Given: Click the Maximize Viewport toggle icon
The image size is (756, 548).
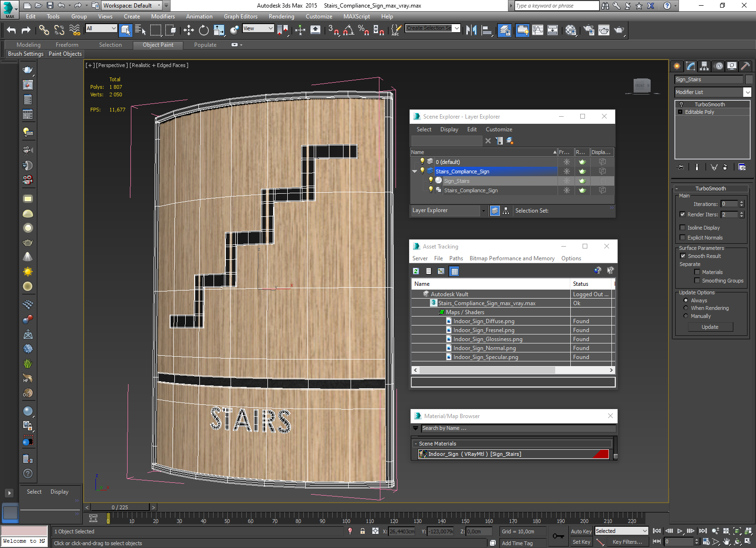Looking at the screenshot, I should [748, 541].
